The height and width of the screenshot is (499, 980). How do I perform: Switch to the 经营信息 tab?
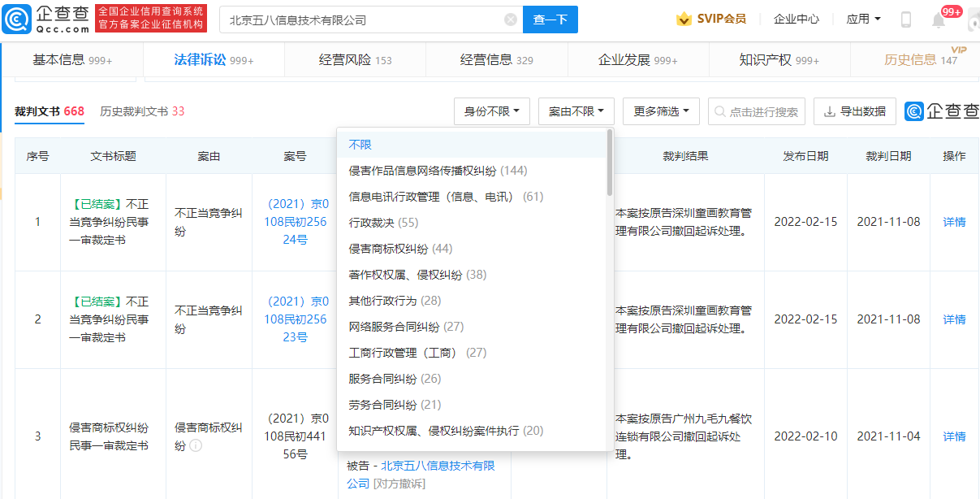[x=496, y=60]
